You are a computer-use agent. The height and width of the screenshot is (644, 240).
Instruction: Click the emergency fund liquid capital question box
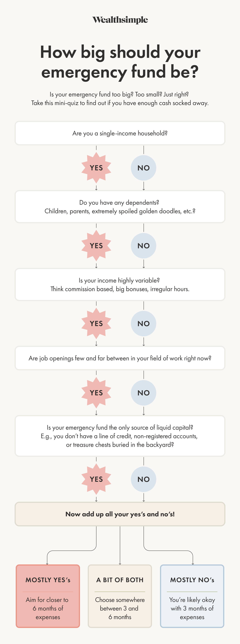pyautogui.click(x=120, y=436)
